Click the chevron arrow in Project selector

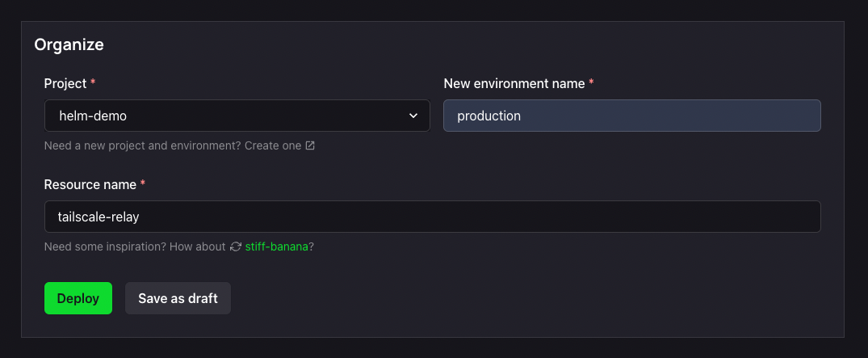click(413, 116)
